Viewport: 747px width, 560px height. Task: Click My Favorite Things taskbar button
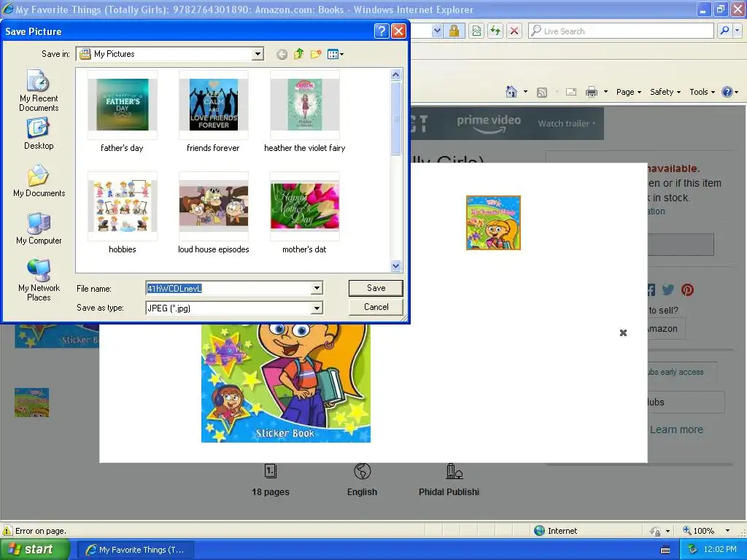pos(136,550)
